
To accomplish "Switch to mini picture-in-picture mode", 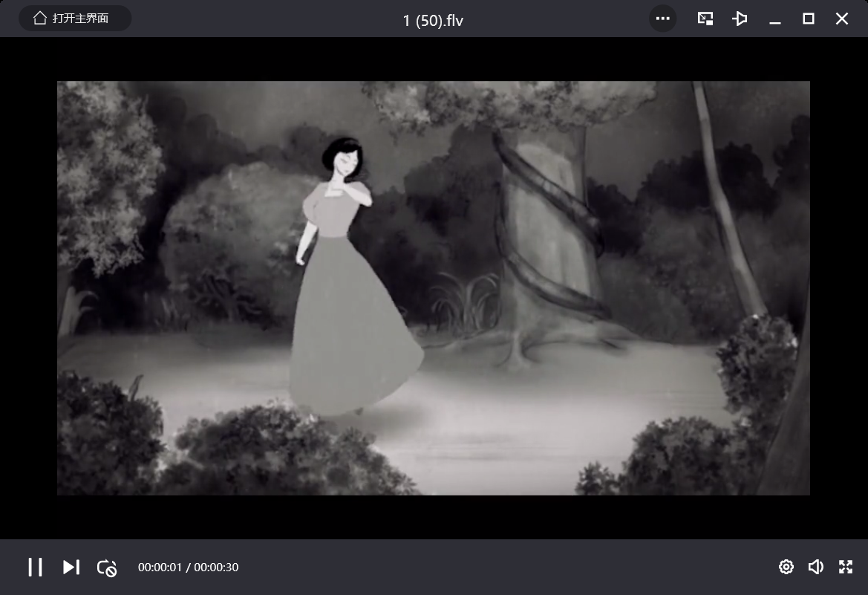I will (x=705, y=19).
